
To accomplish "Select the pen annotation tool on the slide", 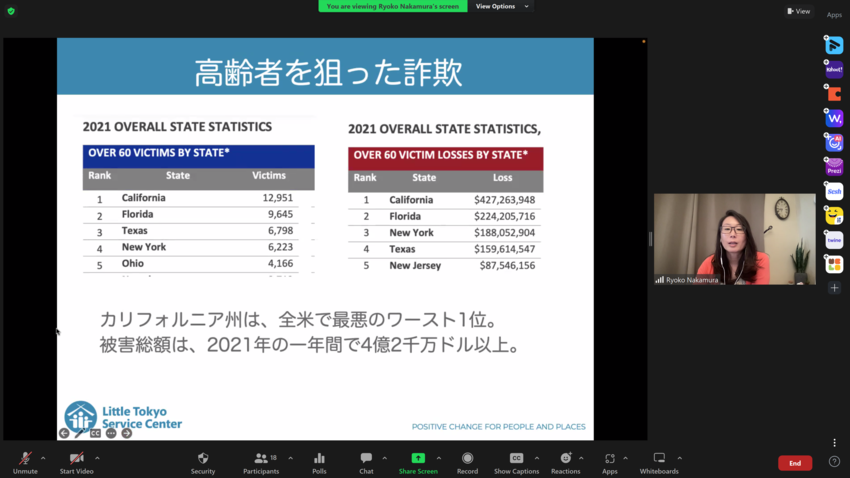I will point(80,433).
